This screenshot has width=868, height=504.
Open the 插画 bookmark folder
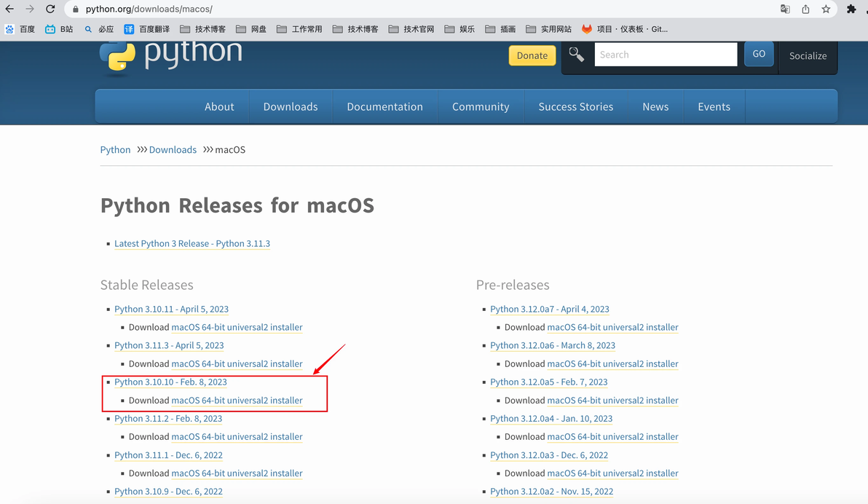pos(500,29)
